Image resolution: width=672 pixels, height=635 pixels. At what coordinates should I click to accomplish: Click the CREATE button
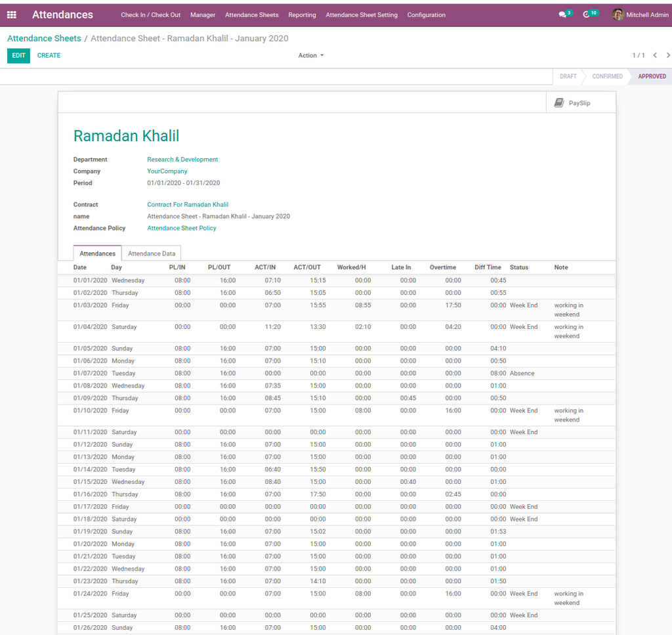(x=49, y=56)
